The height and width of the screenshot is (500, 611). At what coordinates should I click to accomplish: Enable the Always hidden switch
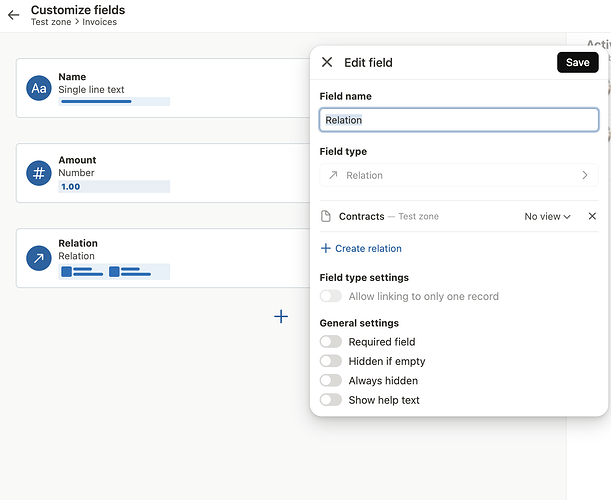[331, 380]
